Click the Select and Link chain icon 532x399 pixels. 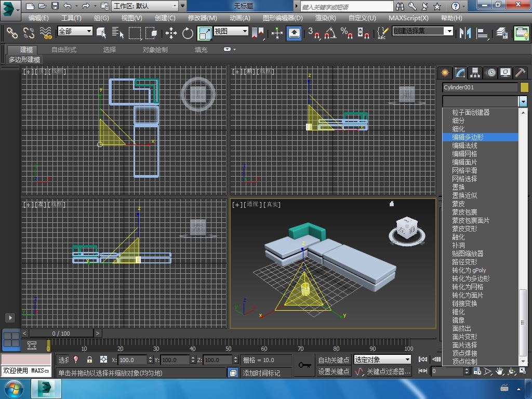(11, 33)
